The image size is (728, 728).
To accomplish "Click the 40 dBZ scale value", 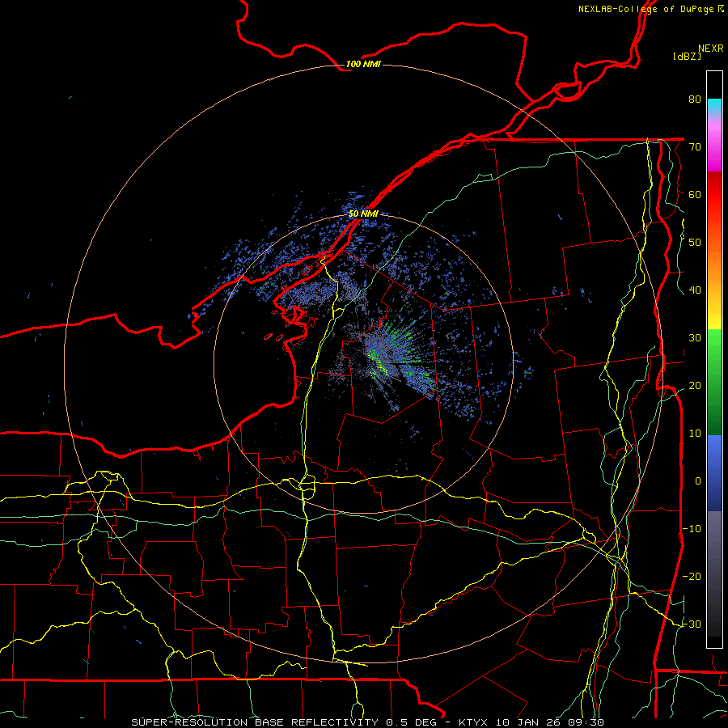I will click(695, 290).
